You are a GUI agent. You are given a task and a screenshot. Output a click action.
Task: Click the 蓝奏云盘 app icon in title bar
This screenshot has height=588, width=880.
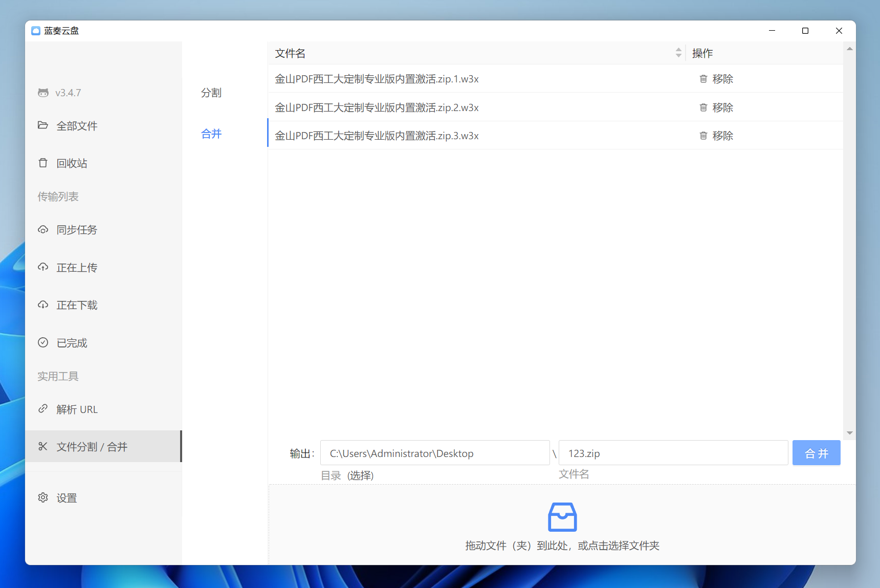(x=36, y=31)
